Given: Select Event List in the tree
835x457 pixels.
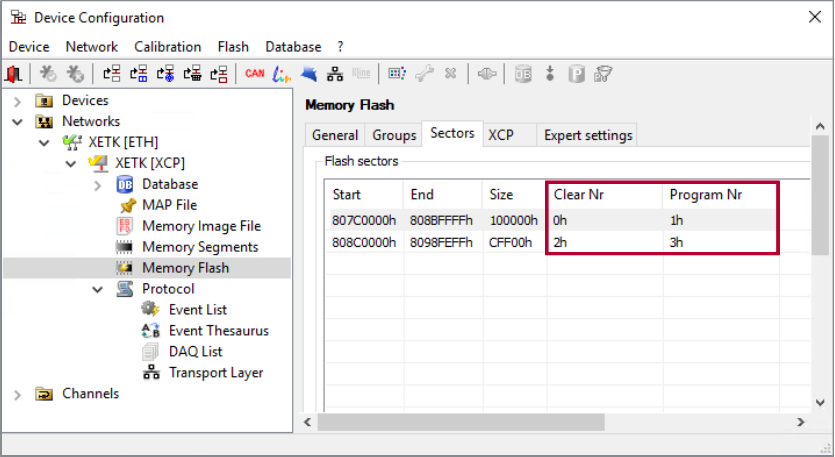Looking at the screenshot, I should 198,309.
